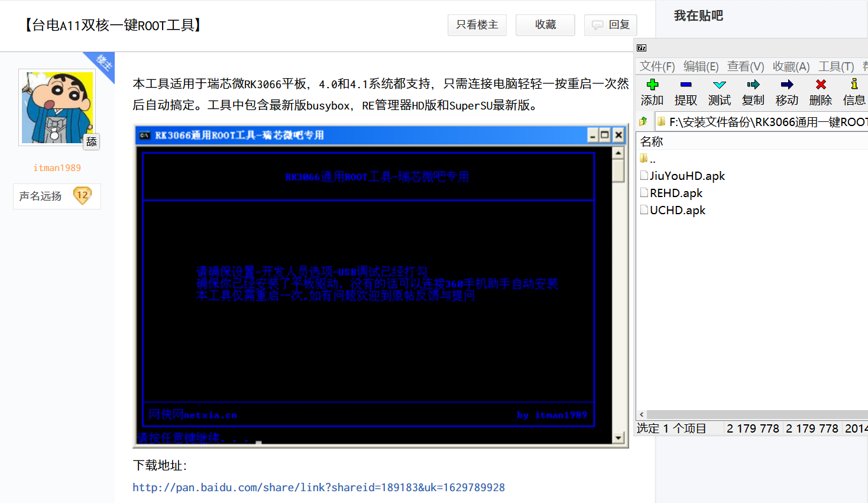This screenshot has height=503, width=868.
Task: Click the 添加 (Add) icon in 7-Zip
Action: click(652, 85)
